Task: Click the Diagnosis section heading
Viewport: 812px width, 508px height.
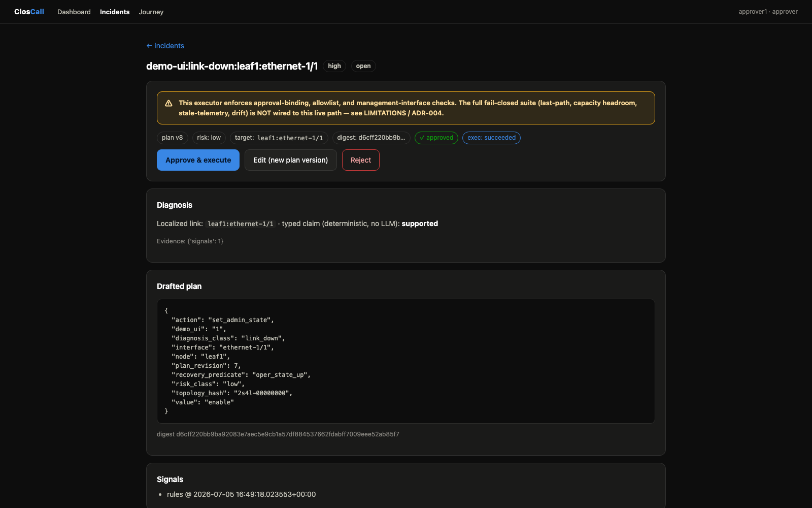Action: click(x=175, y=205)
